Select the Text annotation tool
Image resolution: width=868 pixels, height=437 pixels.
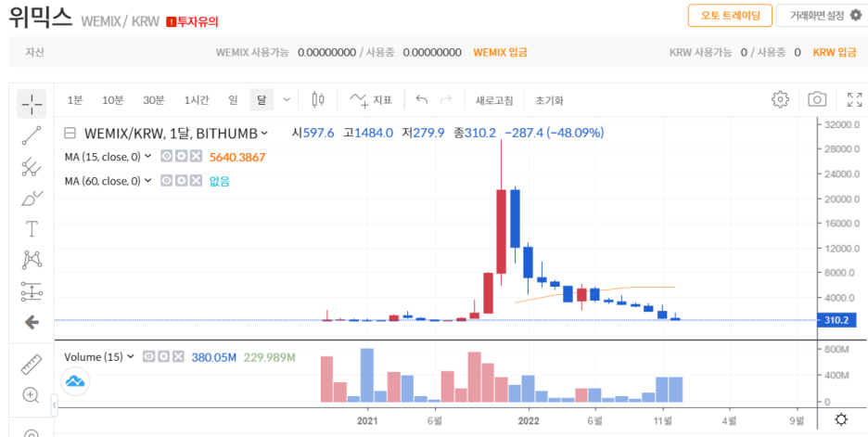click(32, 228)
